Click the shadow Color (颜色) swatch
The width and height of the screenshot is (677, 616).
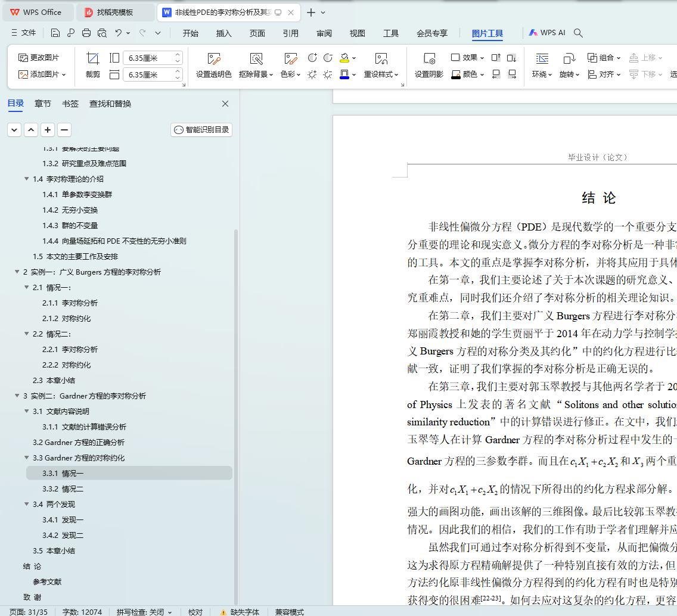tap(456, 74)
